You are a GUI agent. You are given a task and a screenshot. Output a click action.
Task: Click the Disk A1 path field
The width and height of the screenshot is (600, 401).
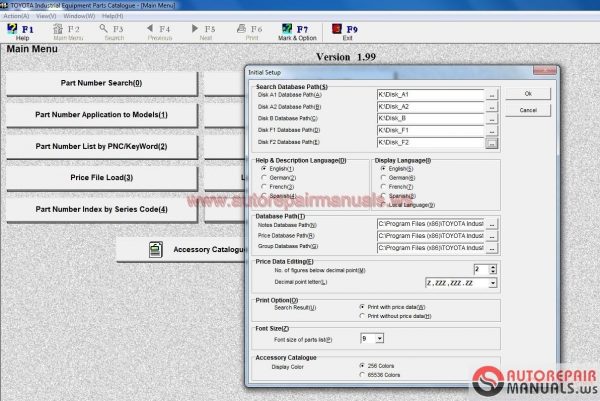(430, 95)
